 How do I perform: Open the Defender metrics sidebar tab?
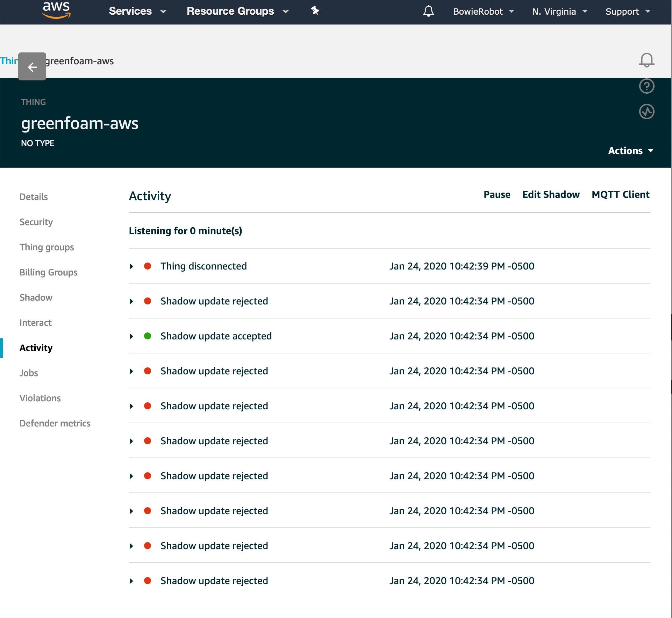point(55,423)
